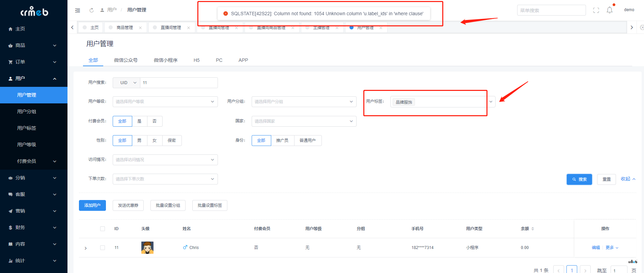
Task: Open the 下单次数 dropdown
Action: click(x=165, y=179)
